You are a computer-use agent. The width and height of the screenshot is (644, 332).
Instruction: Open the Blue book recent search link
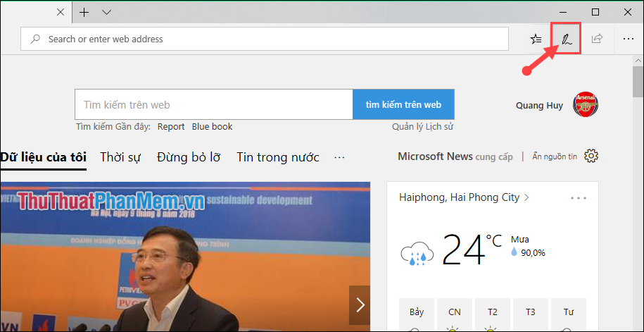coord(212,127)
